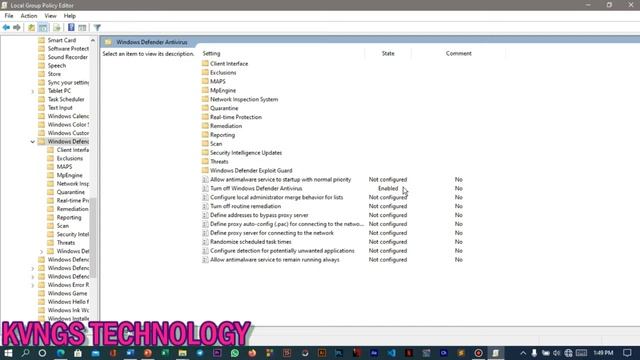Open Help via the blue toolbar icon

point(71,27)
